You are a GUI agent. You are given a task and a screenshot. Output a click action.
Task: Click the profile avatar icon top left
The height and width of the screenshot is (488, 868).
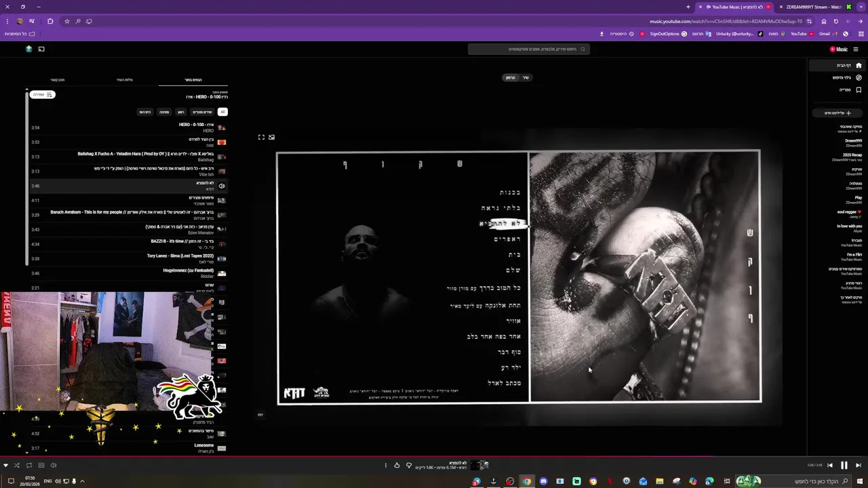(28, 49)
